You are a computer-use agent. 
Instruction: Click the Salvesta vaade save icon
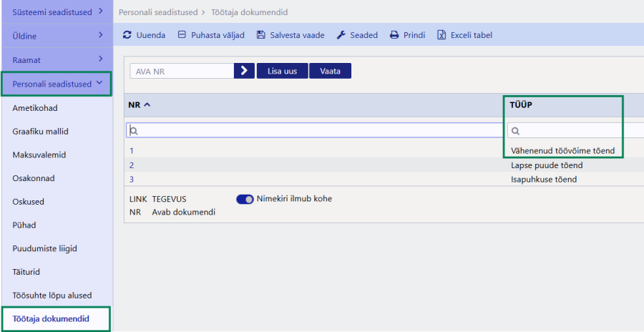coord(260,35)
